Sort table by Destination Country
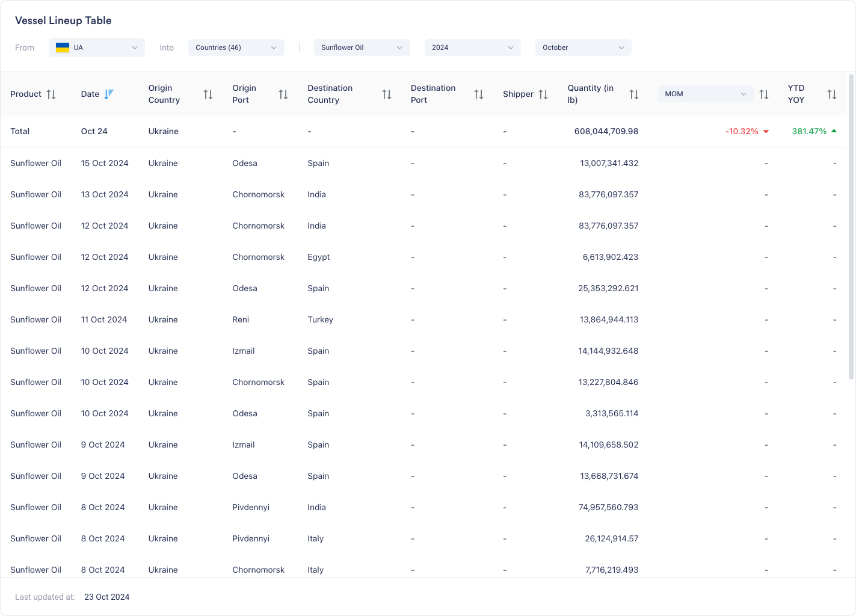 click(x=387, y=94)
